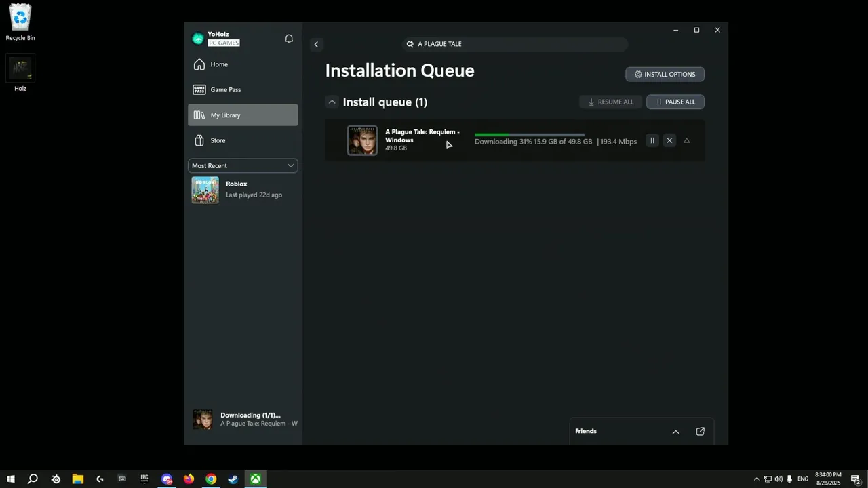Open File Explorer from the taskbar

78,479
